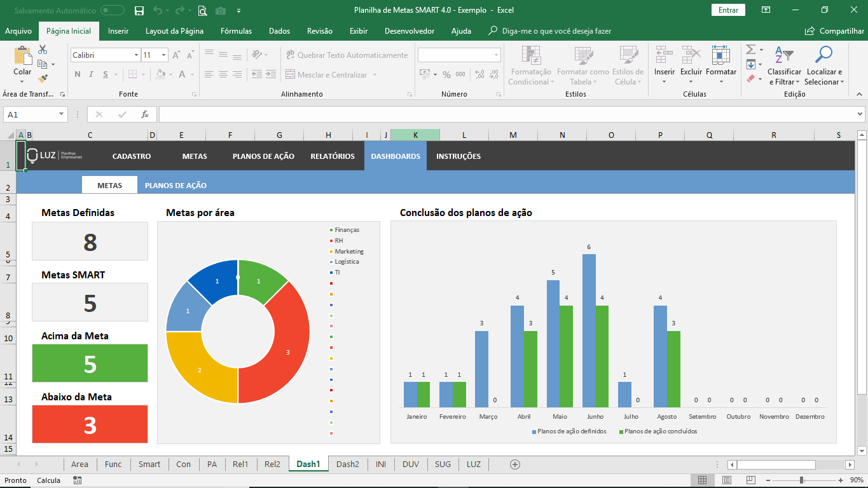
Task: Toggle bold N formatting button
Action: tap(78, 74)
